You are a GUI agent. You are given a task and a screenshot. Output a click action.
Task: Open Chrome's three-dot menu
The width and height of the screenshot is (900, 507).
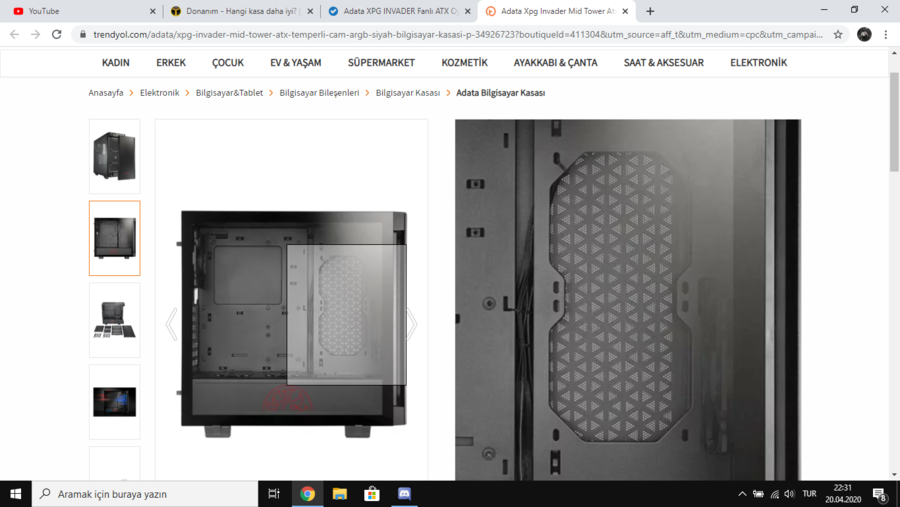click(886, 34)
